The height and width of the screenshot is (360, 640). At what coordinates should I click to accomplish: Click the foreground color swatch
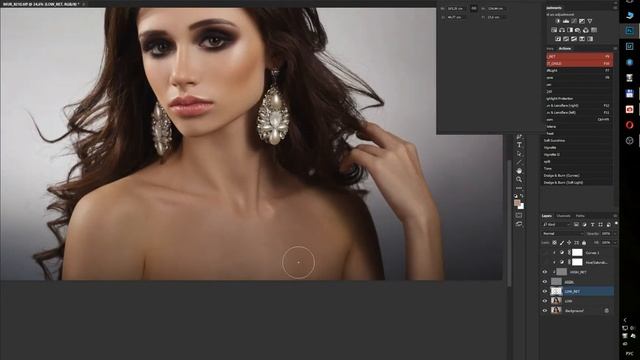[x=517, y=203]
